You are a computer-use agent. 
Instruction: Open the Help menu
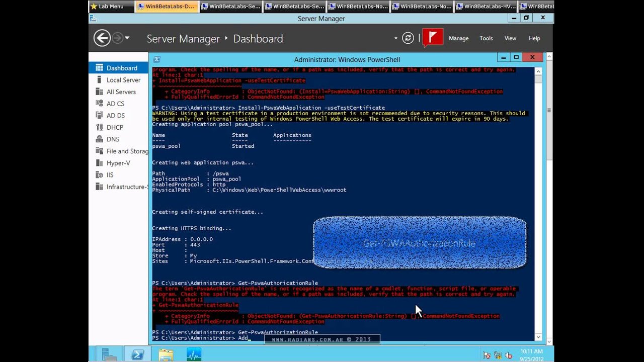[534, 38]
